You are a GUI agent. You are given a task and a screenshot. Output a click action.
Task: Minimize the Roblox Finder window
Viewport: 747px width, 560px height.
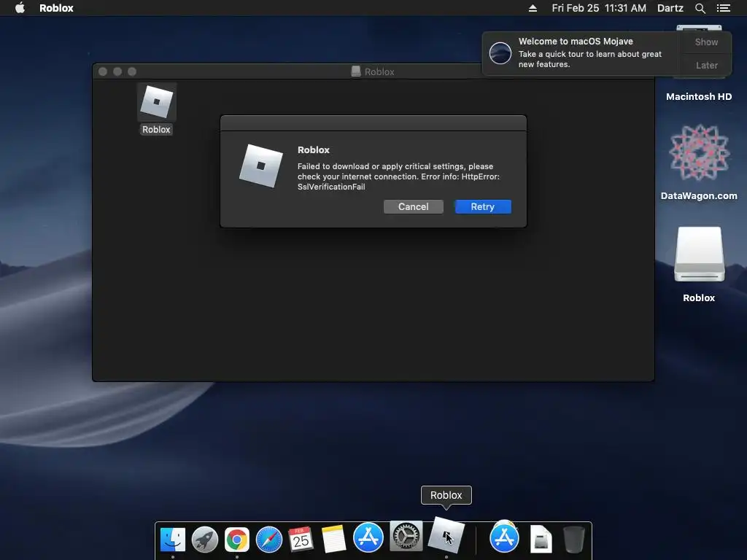pyautogui.click(x=117, y=71)
